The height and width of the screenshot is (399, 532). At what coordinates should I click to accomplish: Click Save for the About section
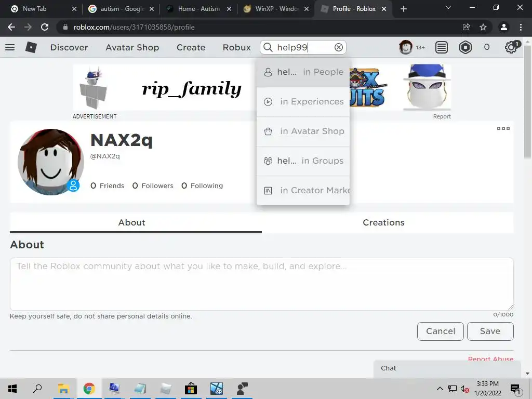tap(490, 331)
